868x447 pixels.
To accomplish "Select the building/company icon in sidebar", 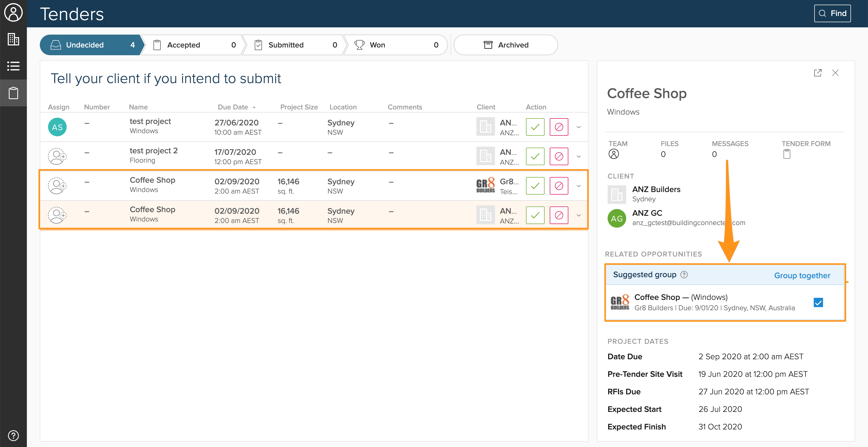I will coord(13,39).
